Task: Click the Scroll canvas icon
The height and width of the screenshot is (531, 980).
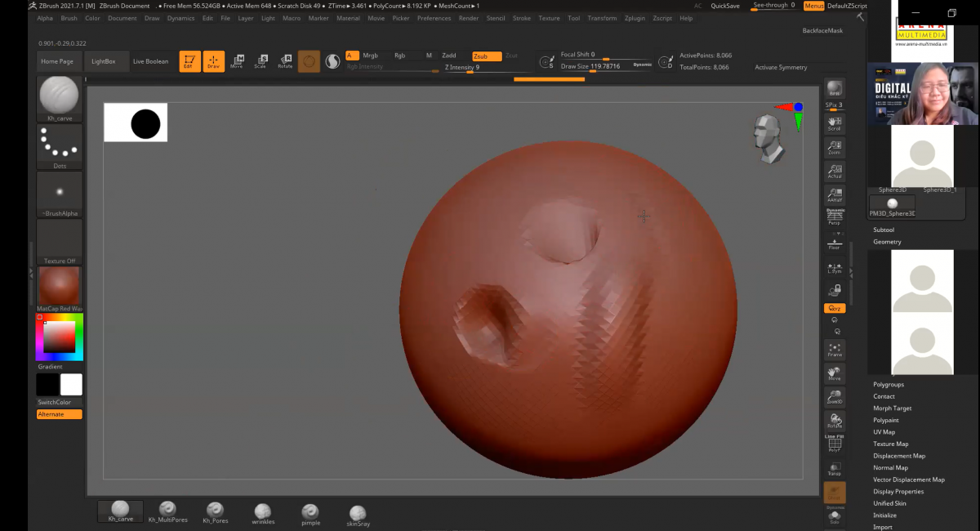Action: [835, 123]
